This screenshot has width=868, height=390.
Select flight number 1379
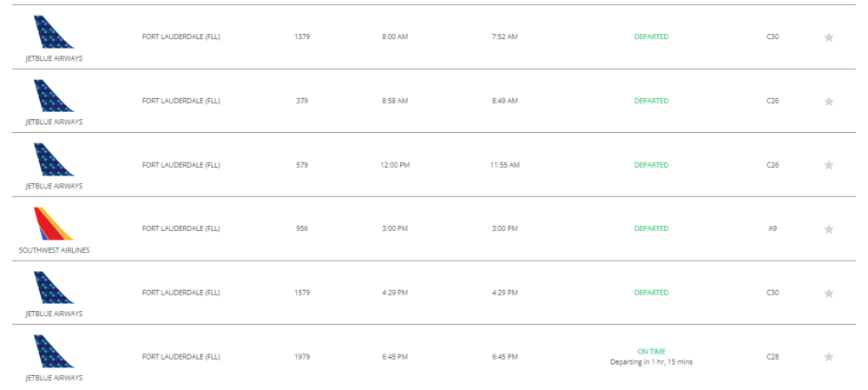click(x=302, y=36)
